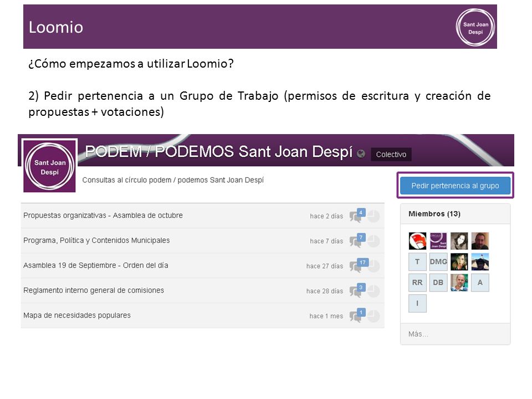Click the Colectivo label badge

click(391, 155)
